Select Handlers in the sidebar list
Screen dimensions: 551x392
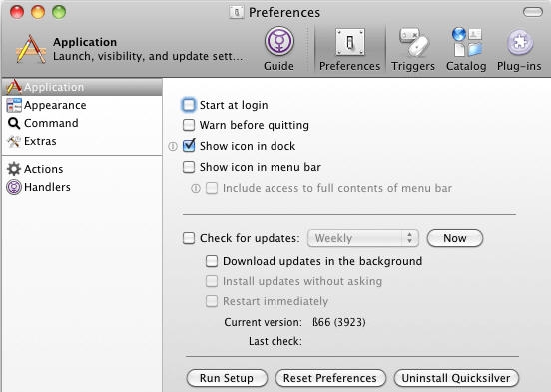point(82,187)
